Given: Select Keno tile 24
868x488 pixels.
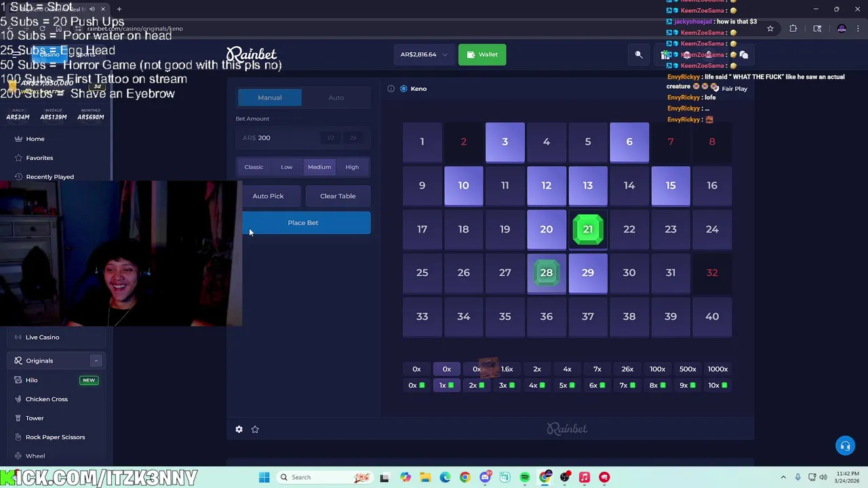Looking at the screenshot, I should (712, 229).
